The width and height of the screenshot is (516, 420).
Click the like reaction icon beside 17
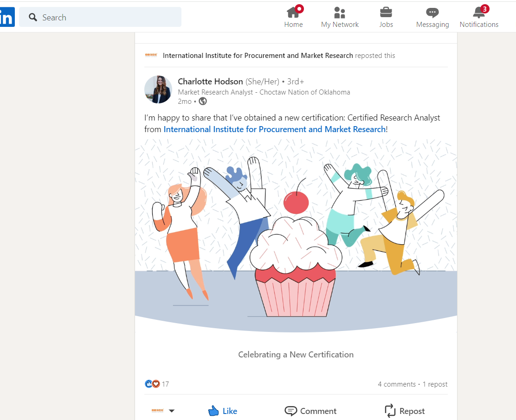[x=148, y=384]
